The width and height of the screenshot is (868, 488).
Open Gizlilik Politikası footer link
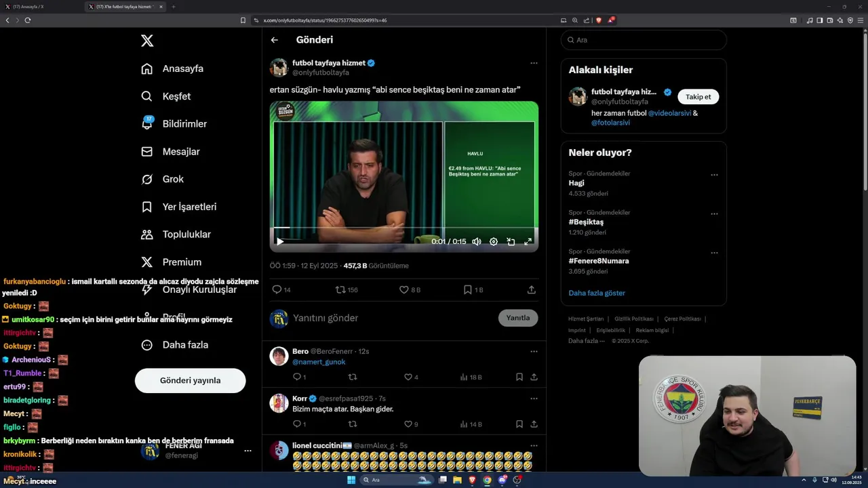tap(633, 319)
